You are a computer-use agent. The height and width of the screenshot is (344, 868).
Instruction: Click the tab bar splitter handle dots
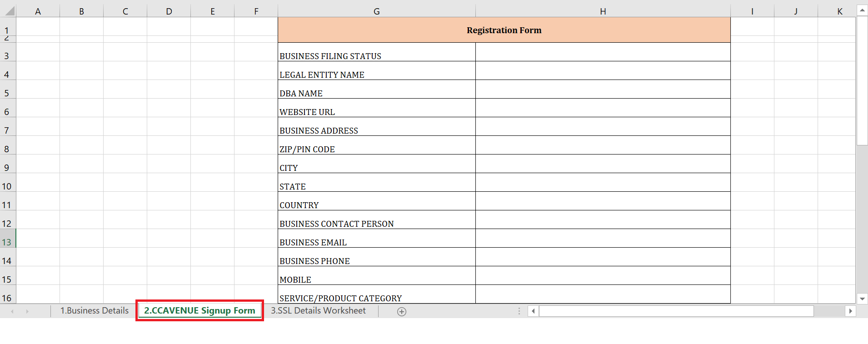[519, 311]
